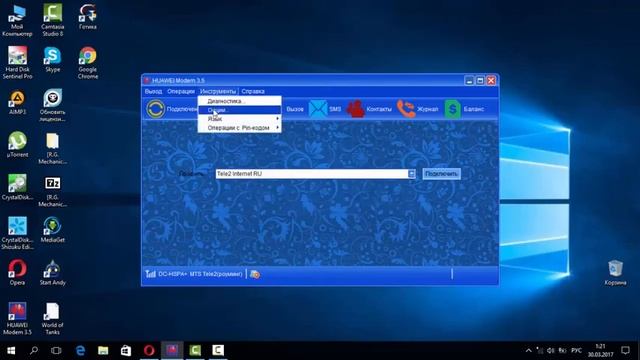The width and height of the screenshot is (640, 360).
Task: Open Мой Компьютер desktop icon
Action: click(17, 20)
